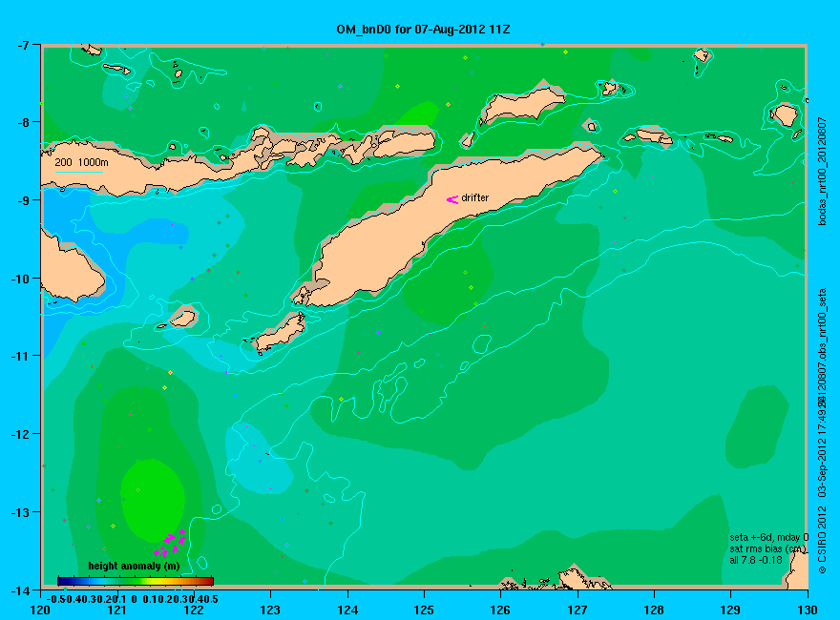Click the height anomaly color scale bar
Screen dimensions: 840x620
point(136,581)
